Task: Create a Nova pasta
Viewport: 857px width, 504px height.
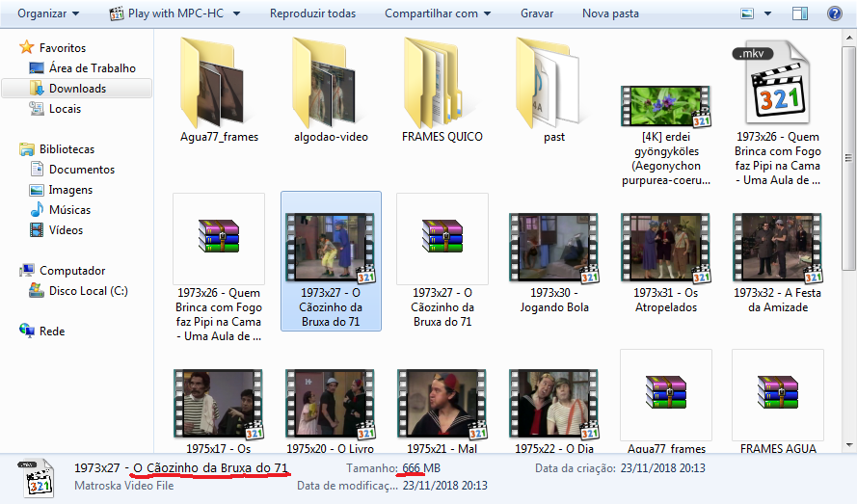Action: coord(610,13)
